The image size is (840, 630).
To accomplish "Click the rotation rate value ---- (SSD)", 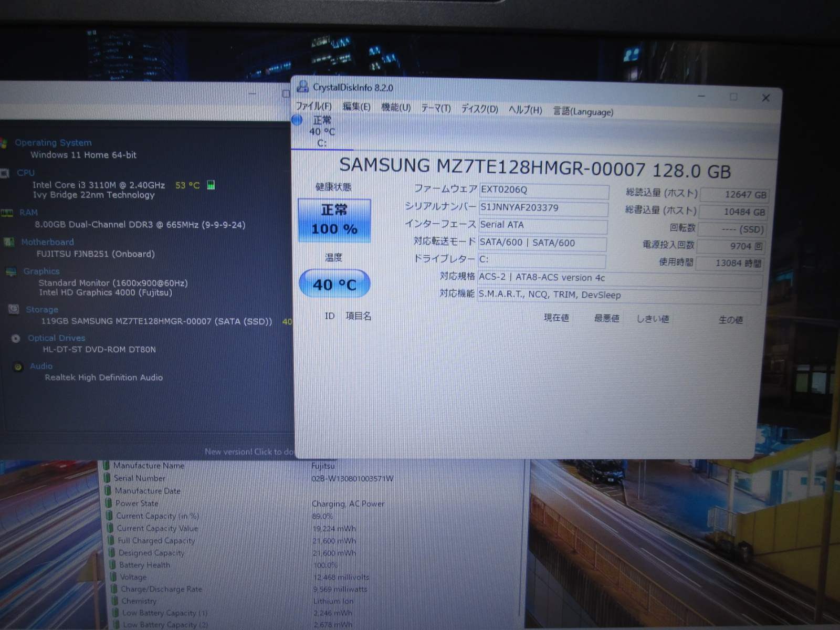I will tap(732, 229).
